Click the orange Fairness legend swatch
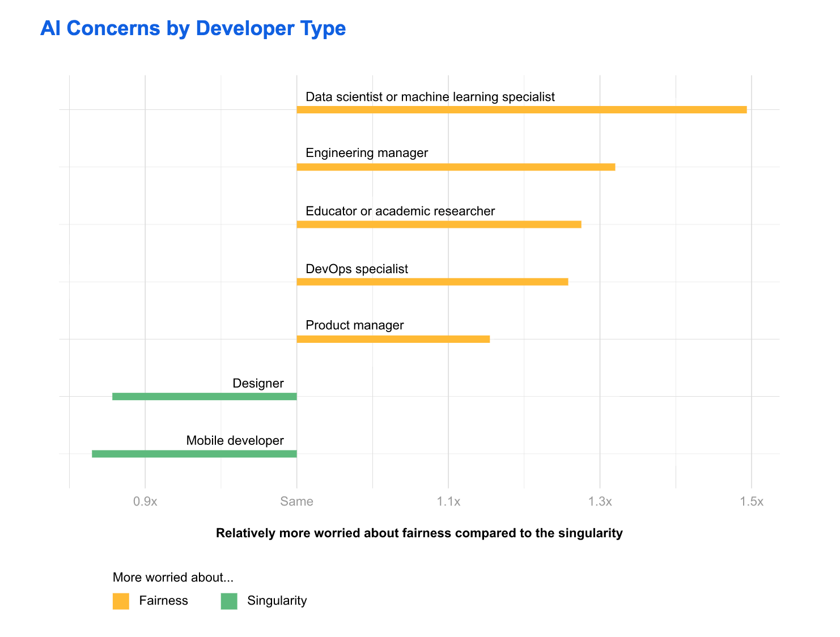Screen dimensions: 840x637 click(x=121, y=601)
